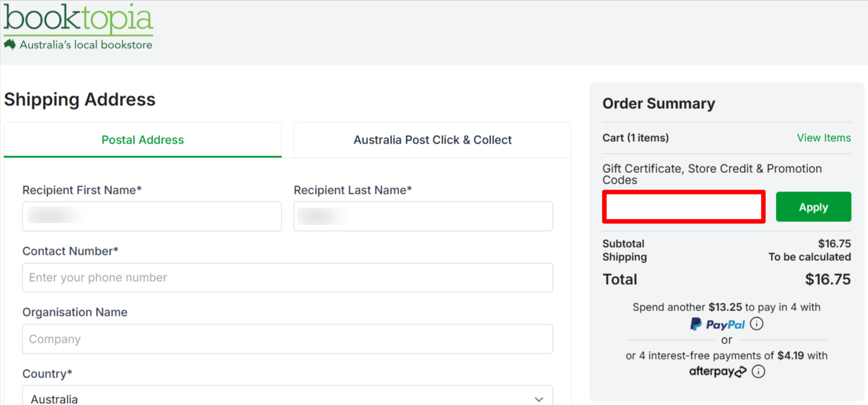Click '4 interest-free payments of $4.19' text
The width and height of the screenshot is (868, 405).
(726, 355)
